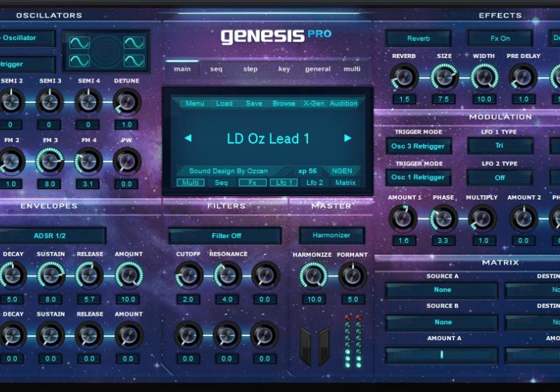Viewport: 560px width, 392px height.
Task: Click the AMOUNT 2 modulation knob
Action: point(524,218)
